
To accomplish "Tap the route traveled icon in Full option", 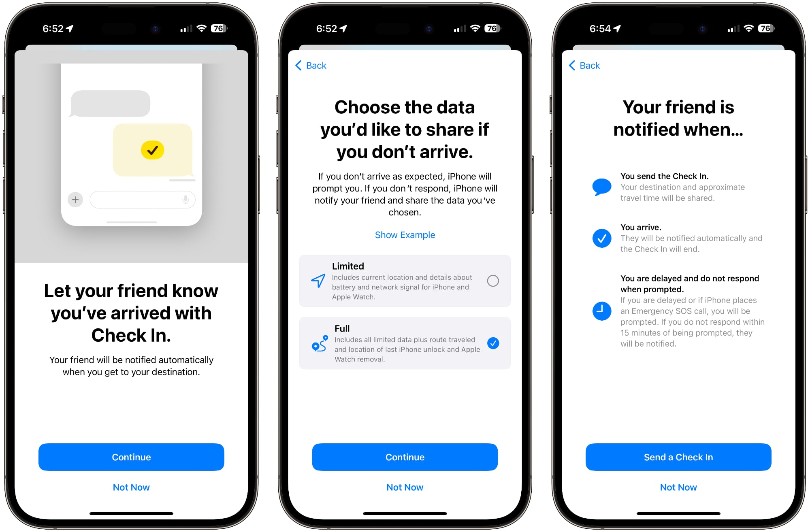I will pyautogui.click(x=318, y=345).
